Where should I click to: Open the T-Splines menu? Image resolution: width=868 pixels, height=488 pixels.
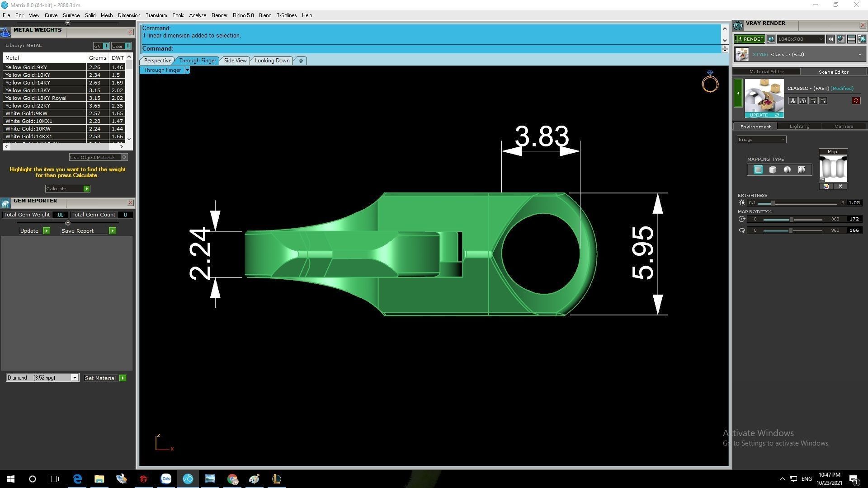(x=287, y=15)
